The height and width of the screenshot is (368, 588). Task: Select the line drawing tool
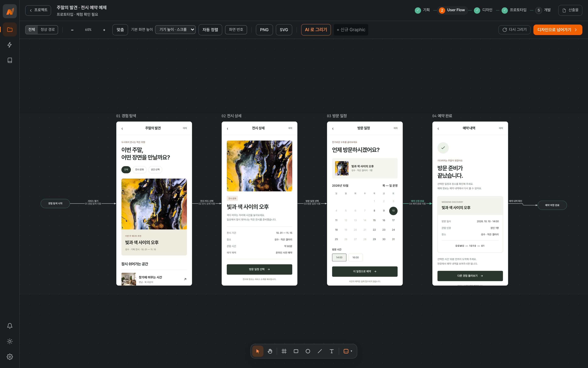pos(320,351)
